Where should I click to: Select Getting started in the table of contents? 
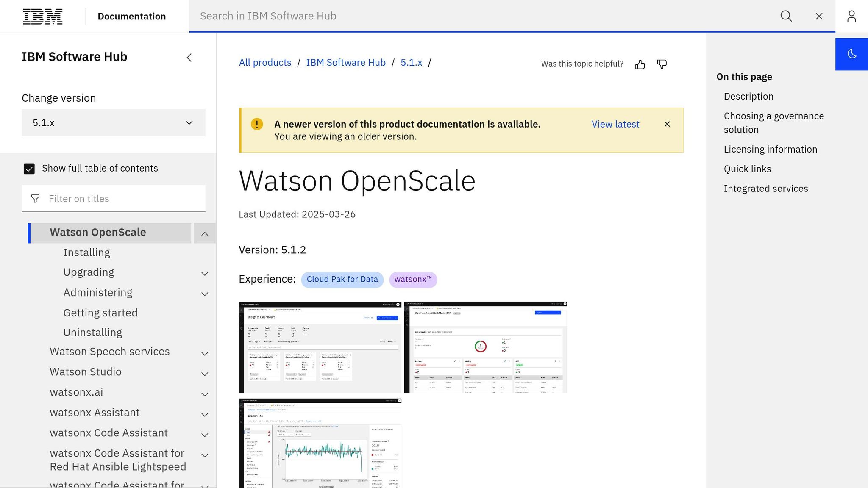tap(100, 313)
